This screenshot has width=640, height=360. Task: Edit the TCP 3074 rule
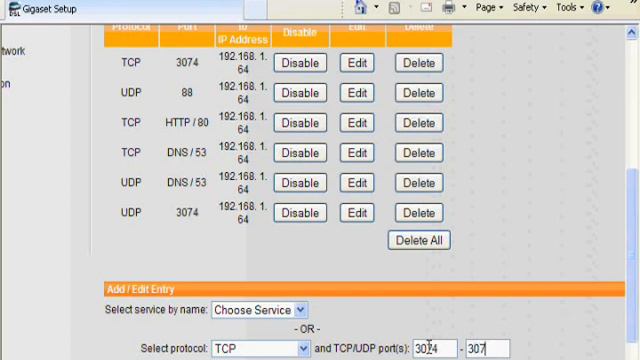coord(357,63)
